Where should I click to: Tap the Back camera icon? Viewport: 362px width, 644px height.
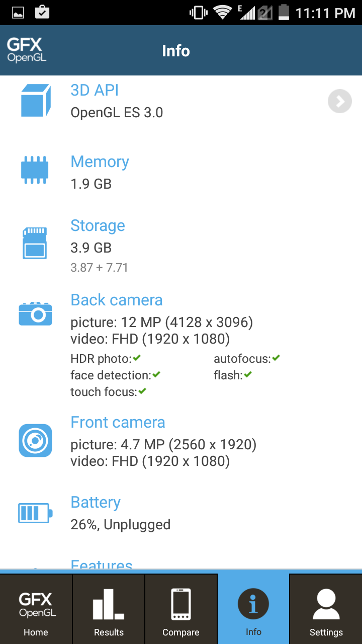point(35,314)
